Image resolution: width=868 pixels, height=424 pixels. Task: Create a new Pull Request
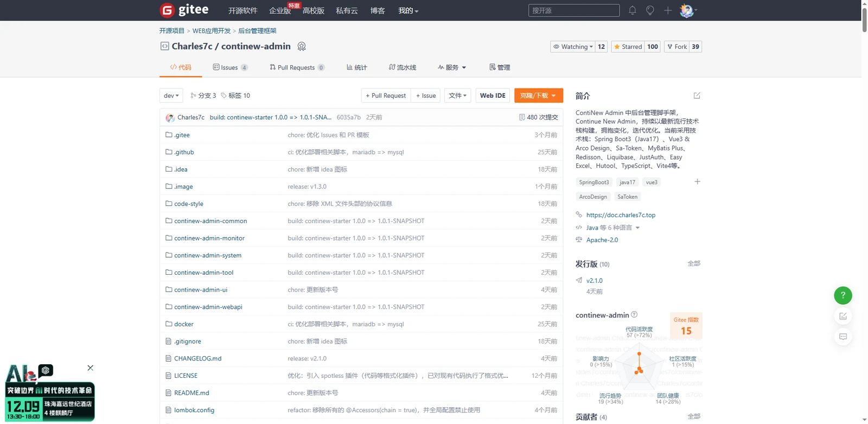tap(386, 96)
